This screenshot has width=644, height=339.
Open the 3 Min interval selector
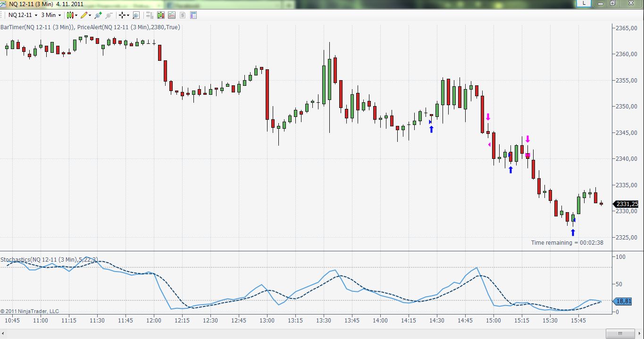pyautogui.click(x=51, y=15)
